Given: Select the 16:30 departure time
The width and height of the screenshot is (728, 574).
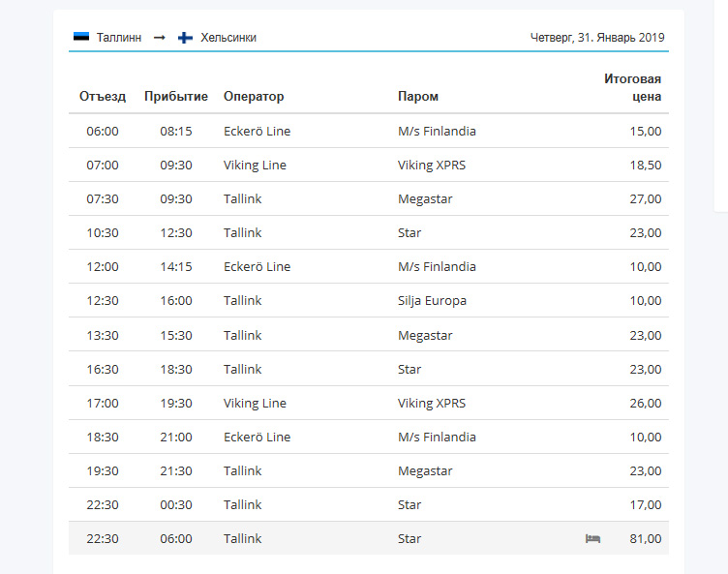Looking at the screenshot, I should (103, 369).
